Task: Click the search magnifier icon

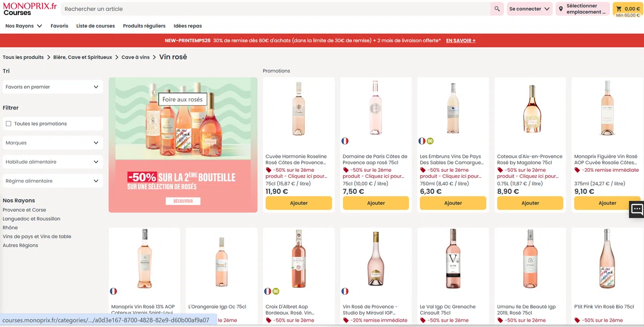Action: coord(497,9)
